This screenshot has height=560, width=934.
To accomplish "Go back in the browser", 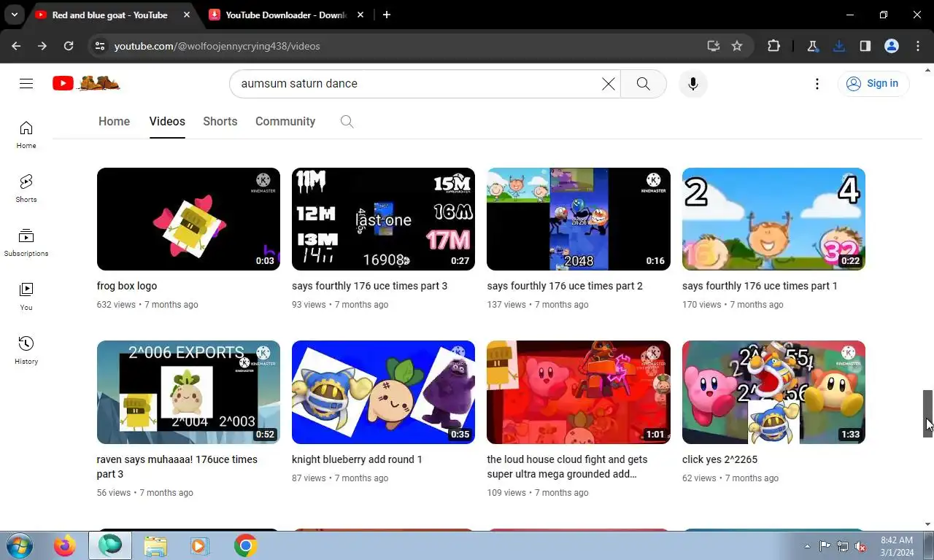I will [x=16, y=46].
